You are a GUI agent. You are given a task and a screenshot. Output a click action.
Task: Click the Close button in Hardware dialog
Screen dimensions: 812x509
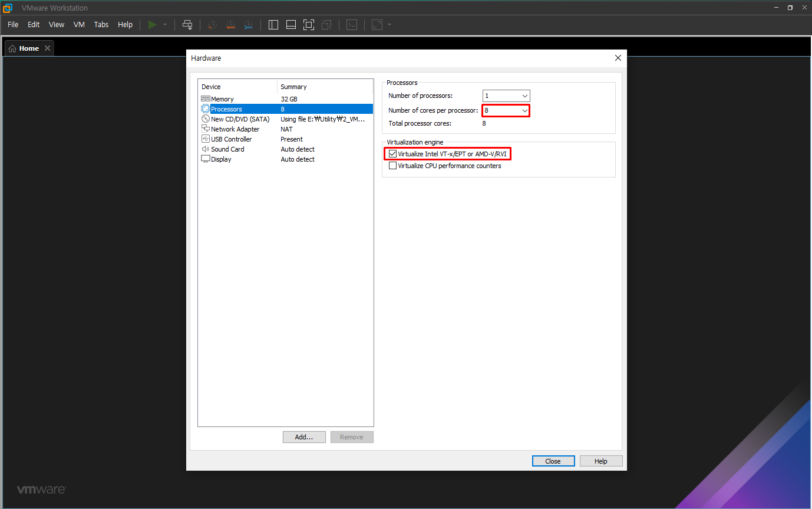(x=553, y=461)
